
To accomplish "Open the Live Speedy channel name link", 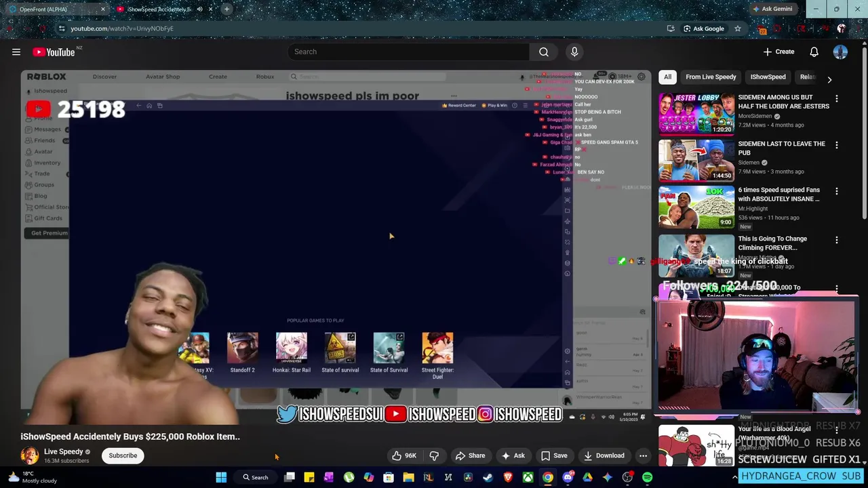I will click(63, 451).
